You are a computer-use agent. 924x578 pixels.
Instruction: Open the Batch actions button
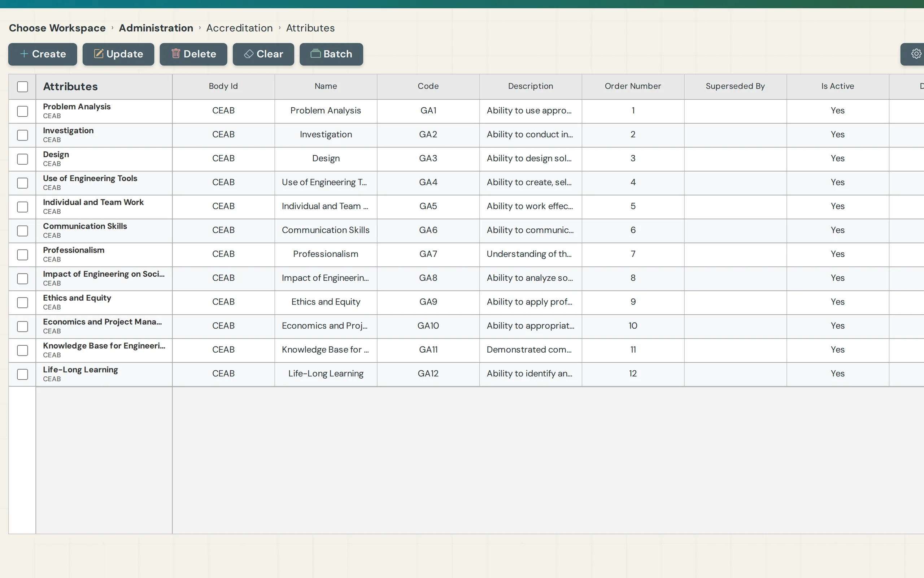pyautogui.click(x=331, y=54)
